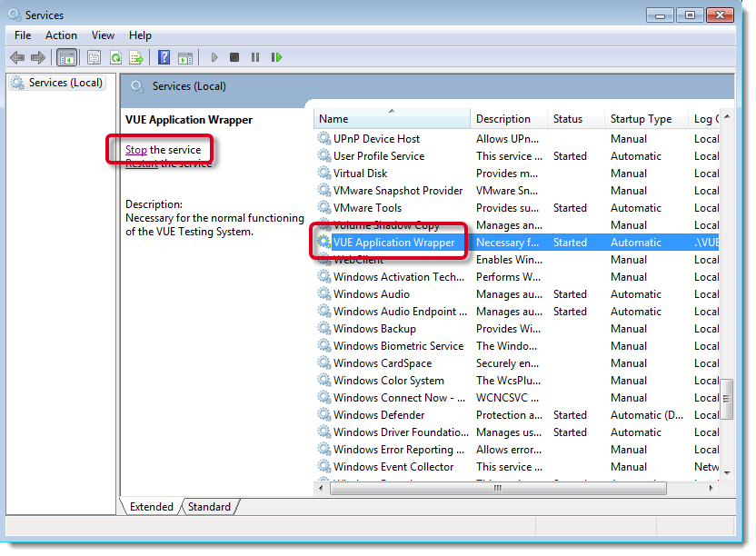Viewport: 756px width, 556px height.
Task: Click the Forward arrow in the toolbar
Action: tap(37, 58)
